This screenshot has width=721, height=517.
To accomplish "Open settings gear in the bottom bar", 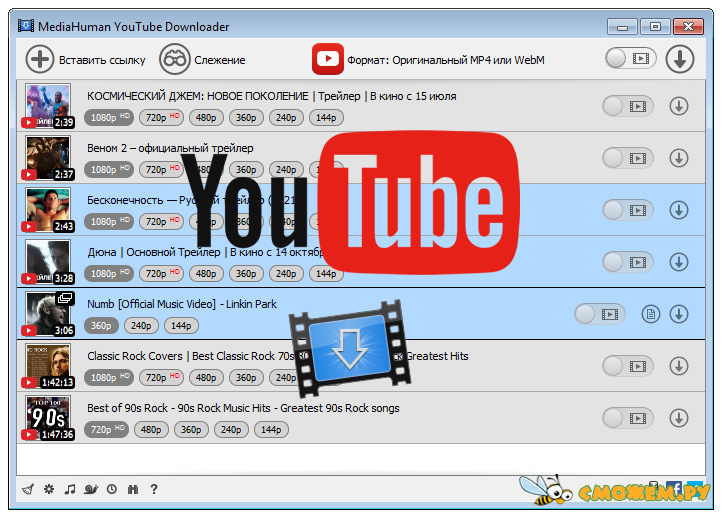I will point(49,489).
